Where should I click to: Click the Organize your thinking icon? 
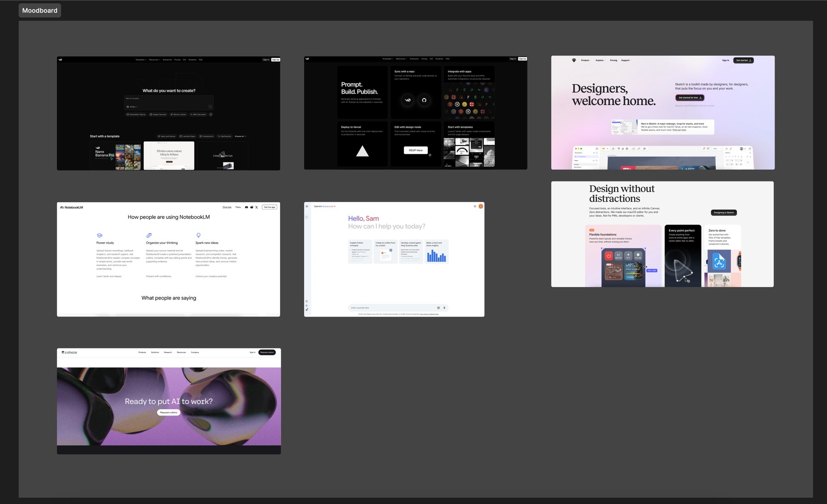(149, 235)
